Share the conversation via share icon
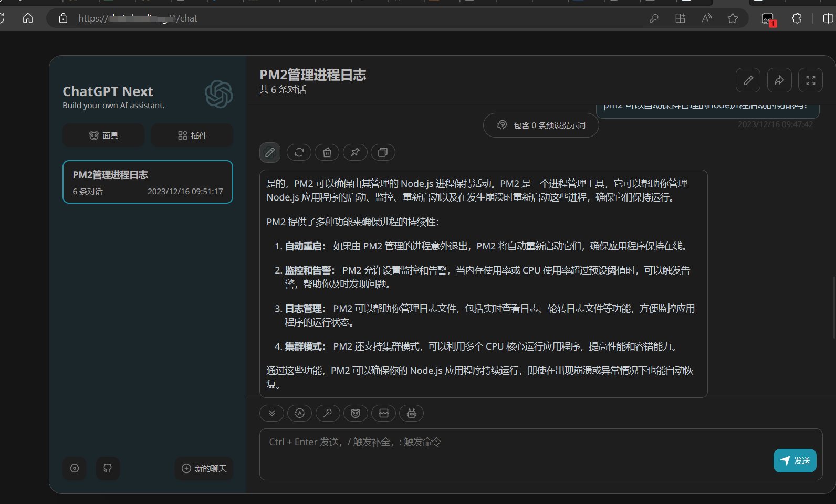 pos(779,80)
